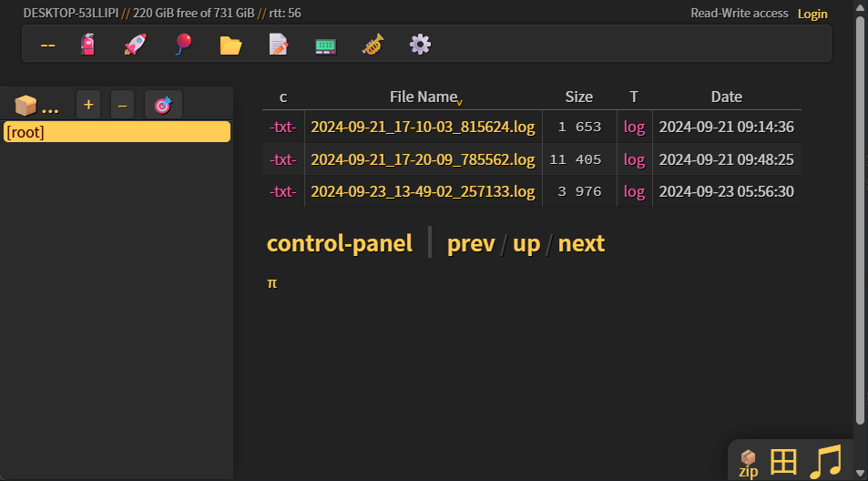The height and width of the screenshot is (481, 868).
Task: Sort by the File Name column header
Action: click(424, 97)
